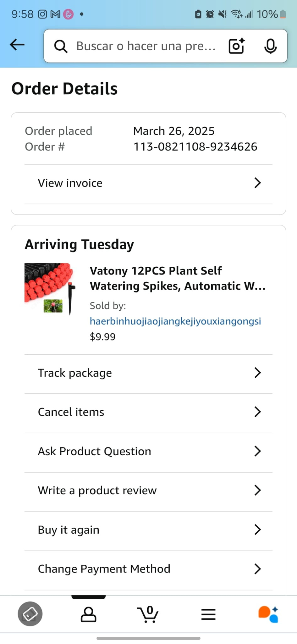The image size is (297, 644).
Task: Tap the back arrow icon
Action: pos(17,45)
